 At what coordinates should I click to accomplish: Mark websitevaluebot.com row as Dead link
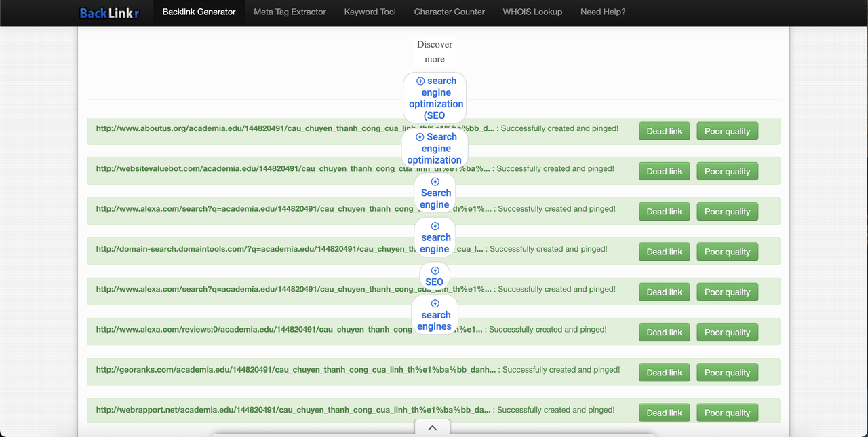point(665,171)
